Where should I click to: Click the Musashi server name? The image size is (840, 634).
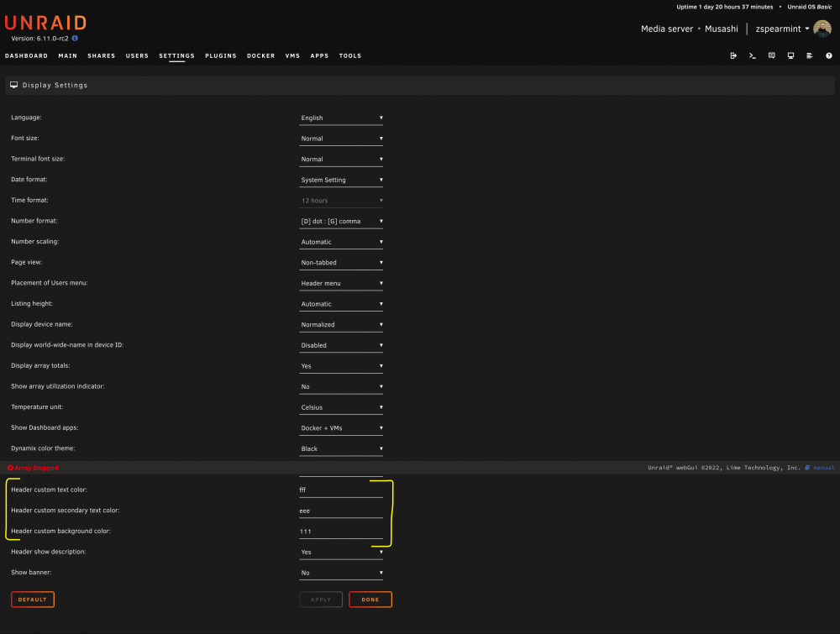pos(721,29)
